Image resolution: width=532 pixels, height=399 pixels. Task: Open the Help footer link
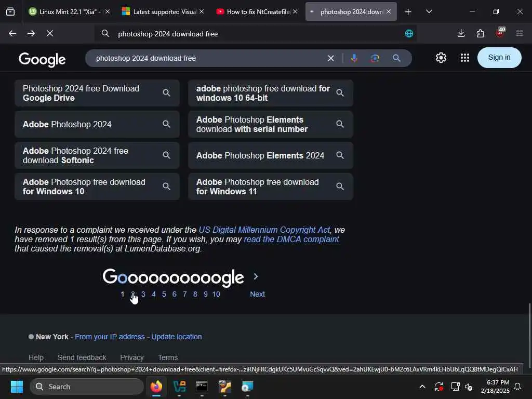(x=36, y=357)
